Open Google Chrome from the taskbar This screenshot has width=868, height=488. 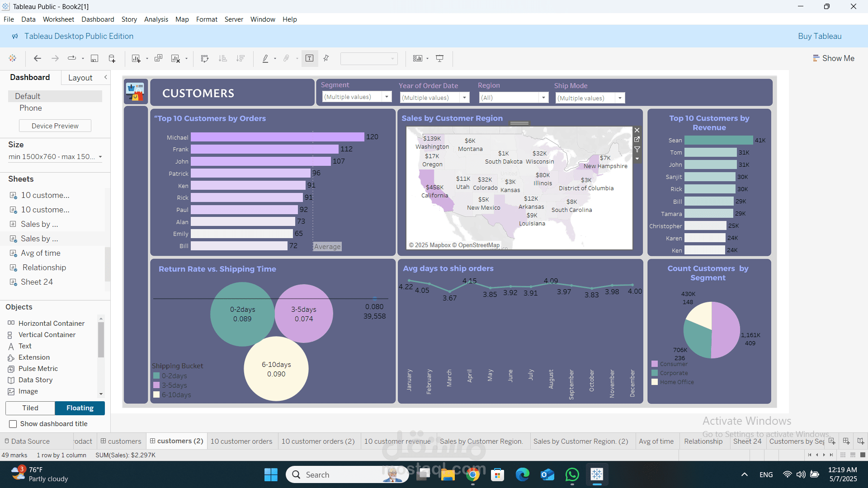click(473, 474)
